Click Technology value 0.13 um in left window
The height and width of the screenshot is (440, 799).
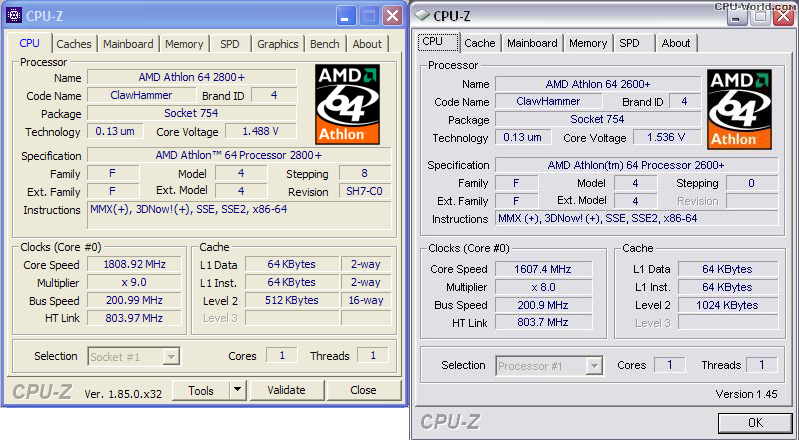[x=115, y=132]
